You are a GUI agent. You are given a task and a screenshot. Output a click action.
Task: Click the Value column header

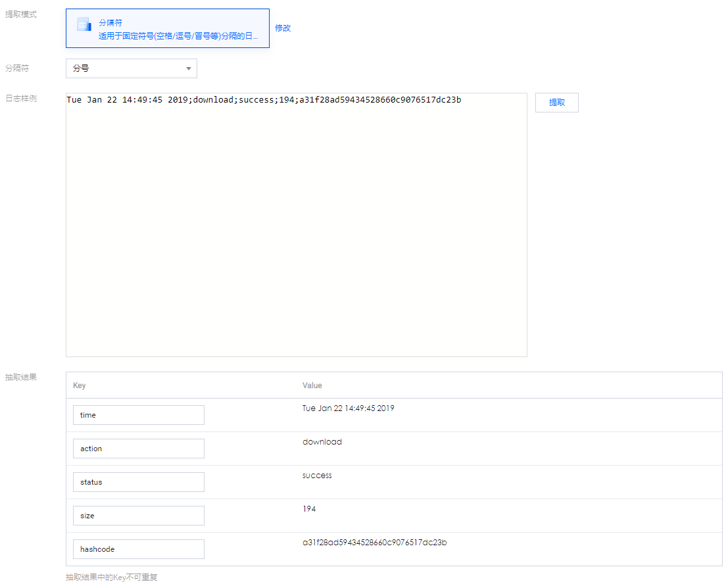[x=312, y=385]
